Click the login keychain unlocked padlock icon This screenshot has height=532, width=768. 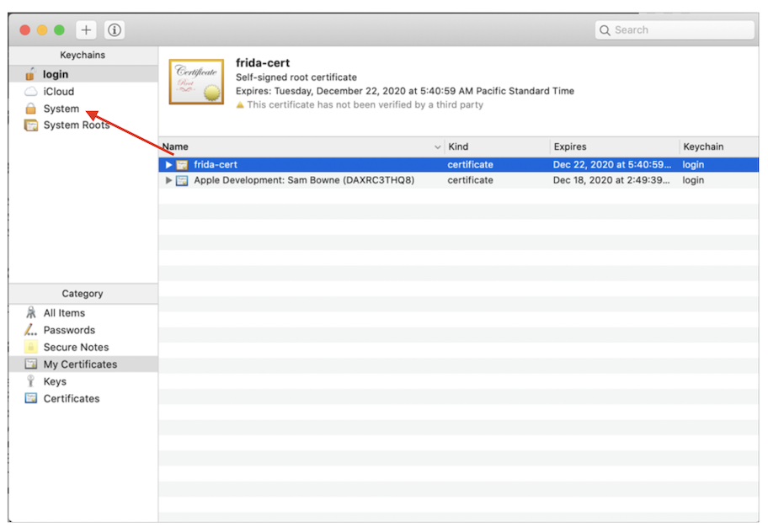point(30,74)
